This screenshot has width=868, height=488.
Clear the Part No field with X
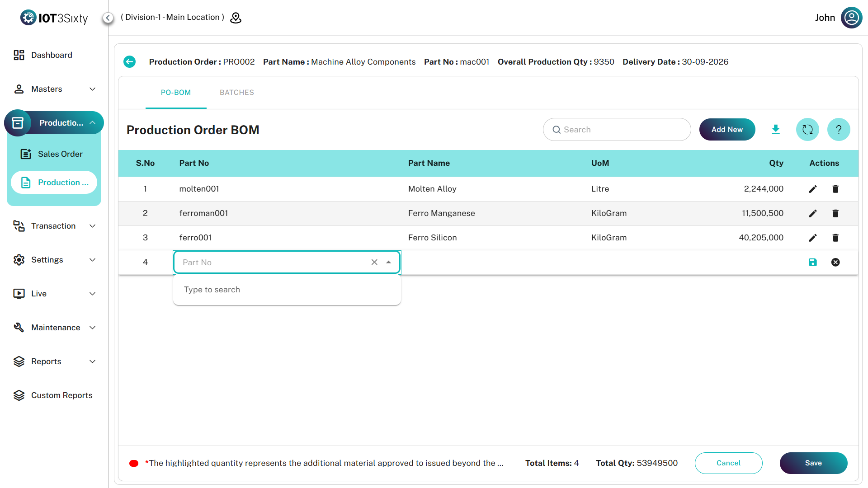point(374,262)
